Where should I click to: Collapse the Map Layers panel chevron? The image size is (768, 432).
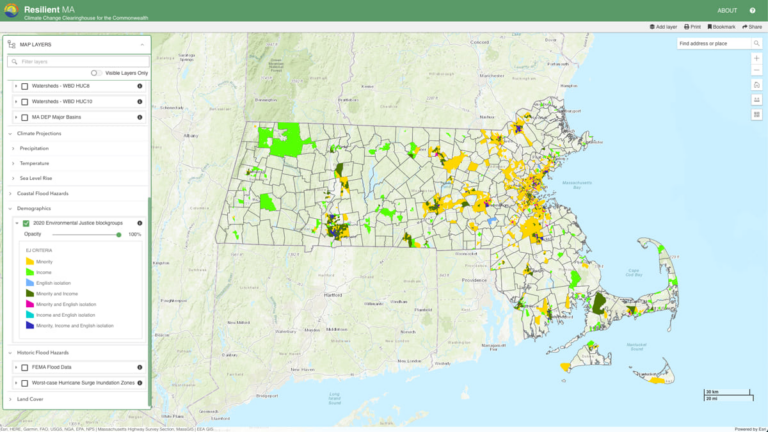[x=142, y=45]
